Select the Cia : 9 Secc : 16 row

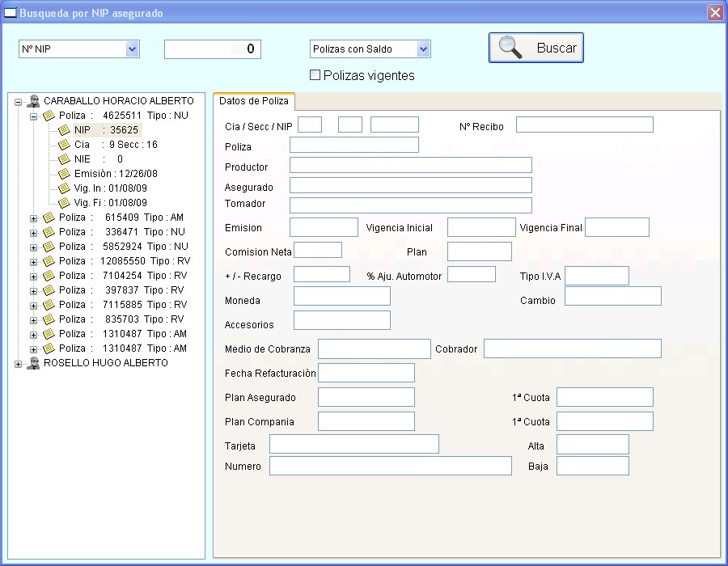pyautogui.click(x=116, y=145)
